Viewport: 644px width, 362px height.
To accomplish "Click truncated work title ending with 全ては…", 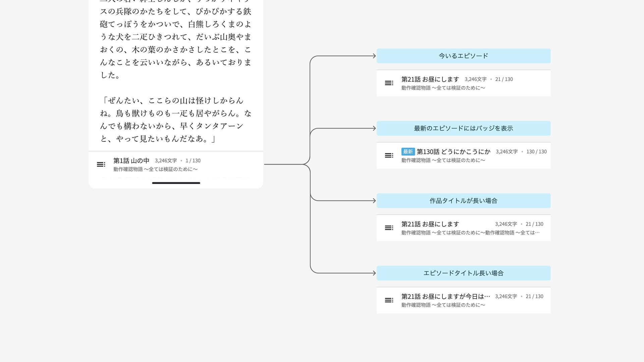I will click(x=470, y=233).
